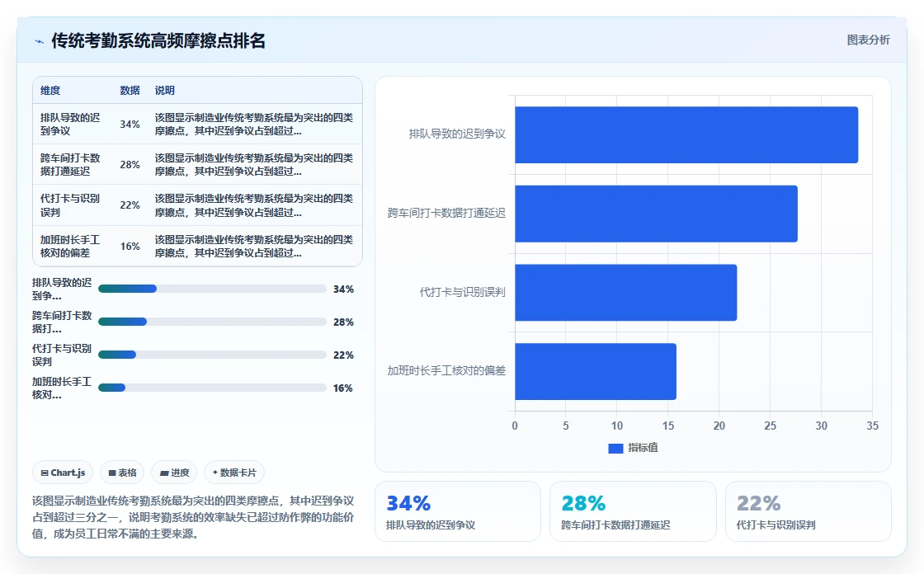Click the 22% progress bar for 代打卡与识别误判
Image resolution: width=924 pixels, height=574 pixels.
[x=212, y=355]
